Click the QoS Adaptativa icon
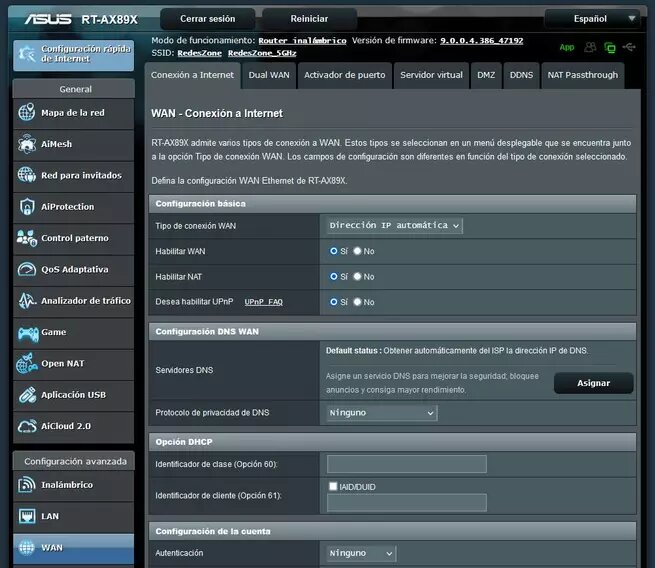 [26, 270]
